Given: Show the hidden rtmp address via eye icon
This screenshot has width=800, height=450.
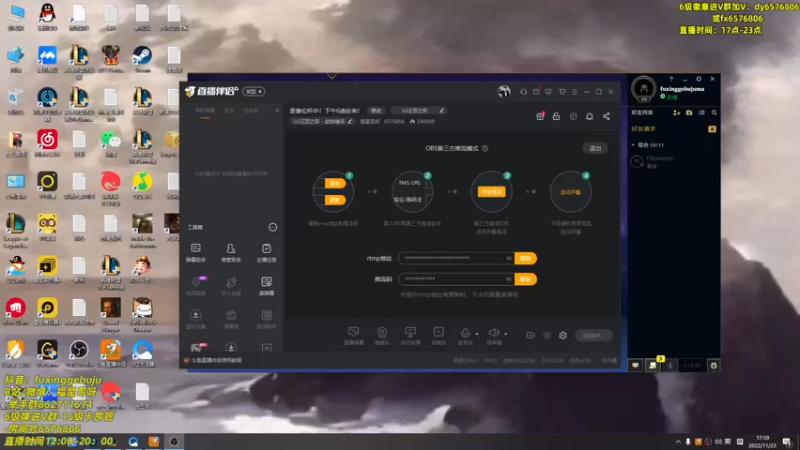Looking at the screenshot, I should pos(509,258).
